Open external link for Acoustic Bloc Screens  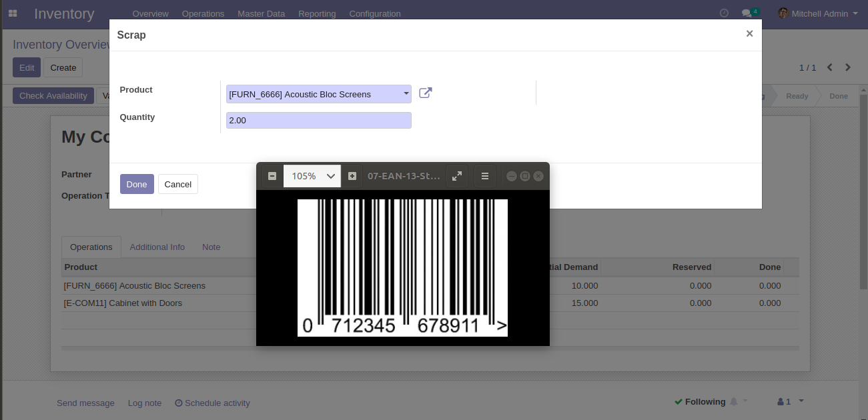coord(426,93)
